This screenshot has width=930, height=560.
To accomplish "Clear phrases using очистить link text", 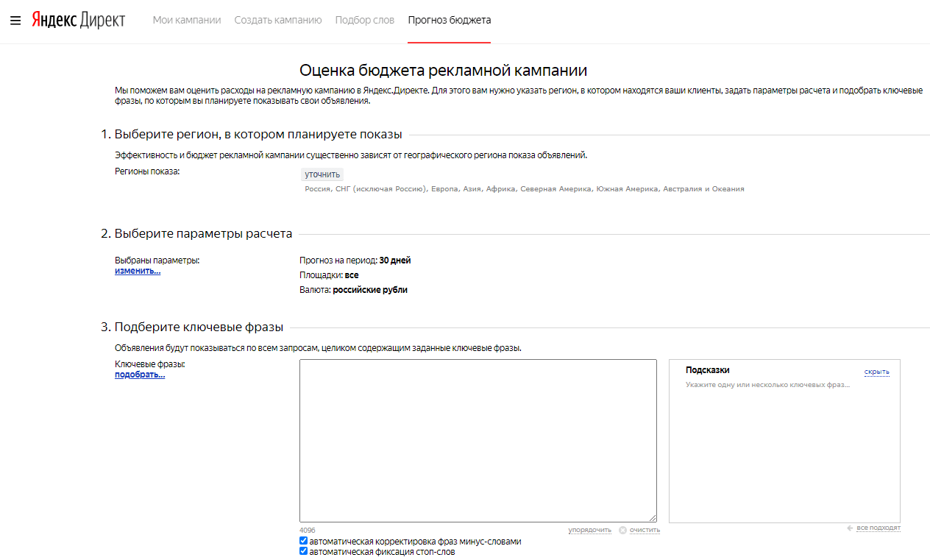I will (x=645, y=530).
